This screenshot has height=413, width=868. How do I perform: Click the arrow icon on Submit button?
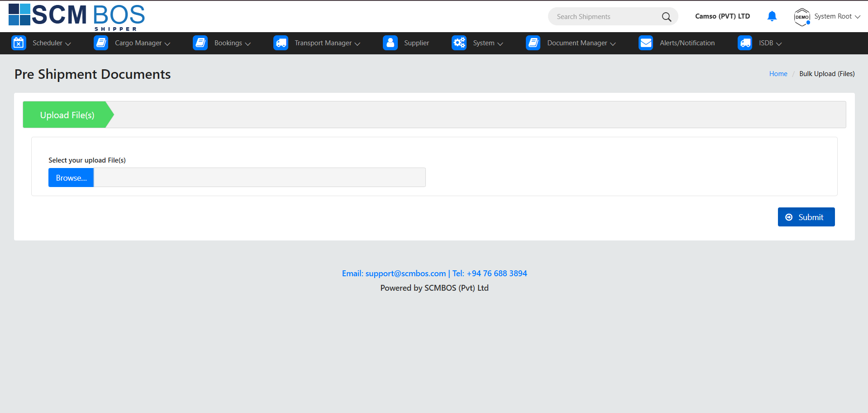(x=789, y=217)
